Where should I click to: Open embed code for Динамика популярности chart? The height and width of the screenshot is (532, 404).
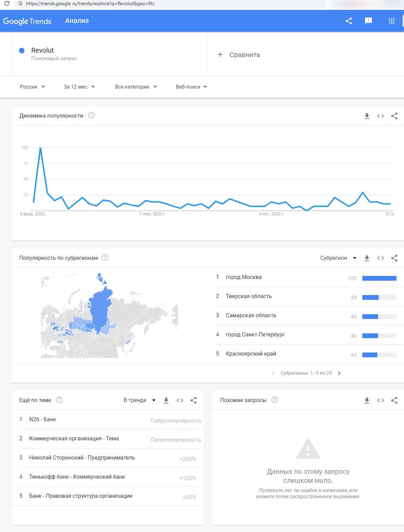[380, 116]
